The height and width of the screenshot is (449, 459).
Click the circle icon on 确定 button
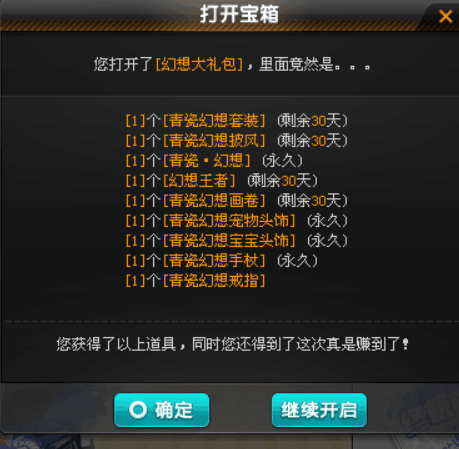pos(138,410)
